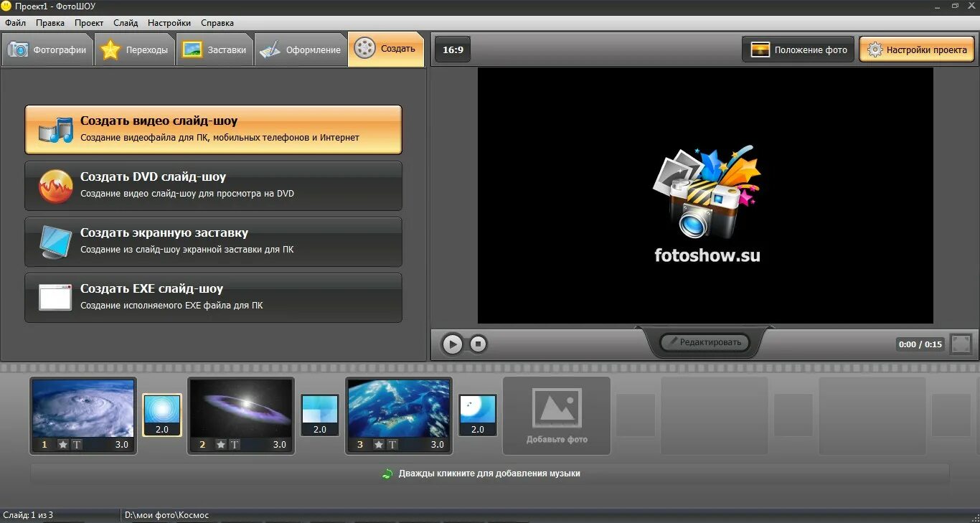The width and height of the screenshot is (980, 523).
Task: Click the monitor screensaver icon
Action: (56, 242)
